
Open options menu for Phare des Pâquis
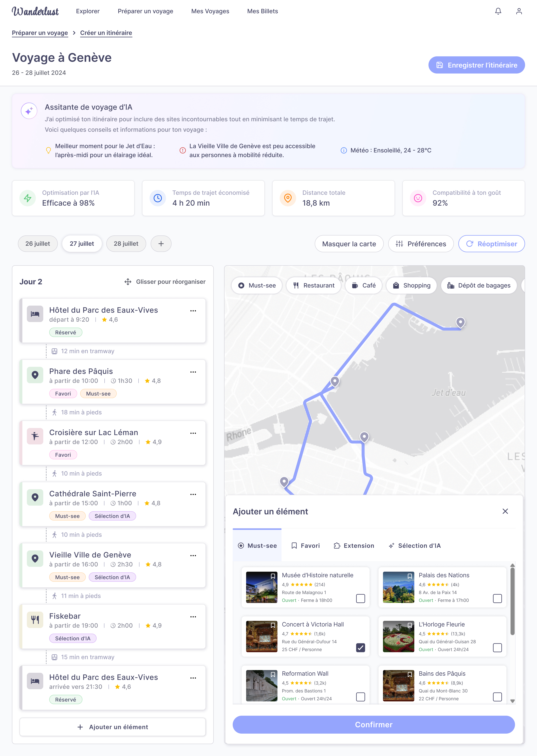pos(193,372)
